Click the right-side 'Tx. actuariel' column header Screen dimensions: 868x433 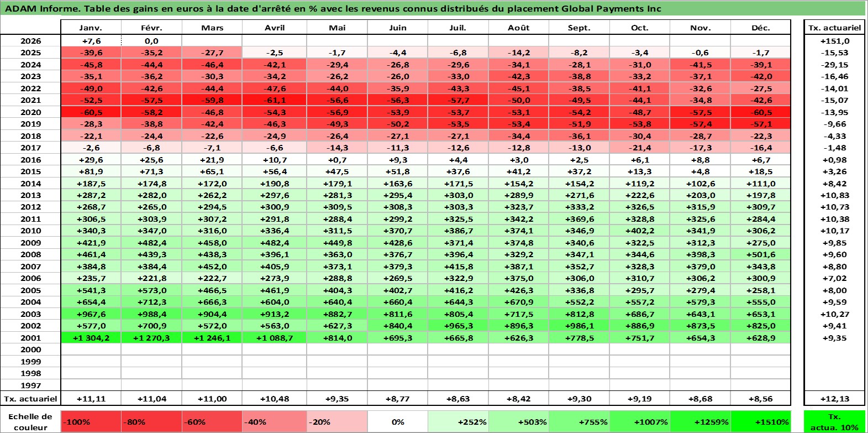tap(834, 28)
